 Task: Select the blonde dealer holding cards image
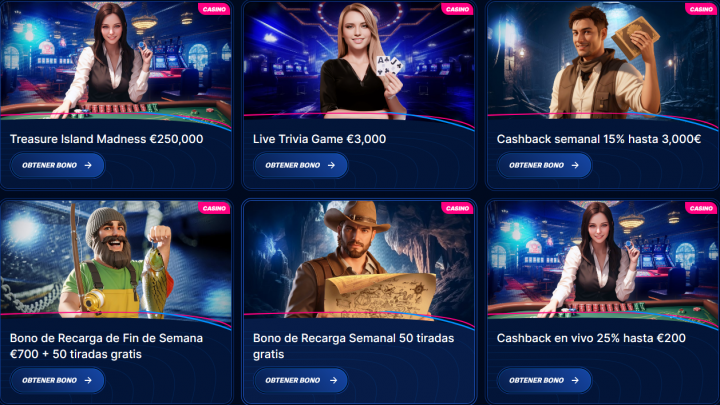[x=359, y=60]
